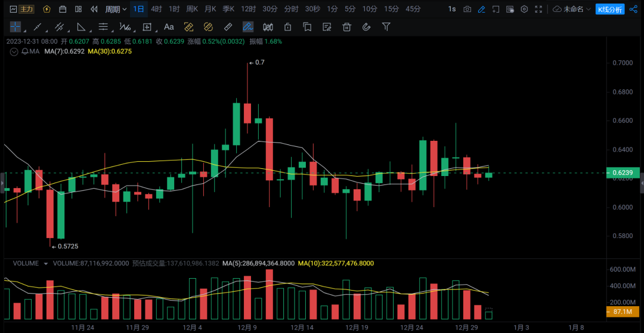
Task: Click the double left arrow rewind icon
Action: (x=94, y=9)
